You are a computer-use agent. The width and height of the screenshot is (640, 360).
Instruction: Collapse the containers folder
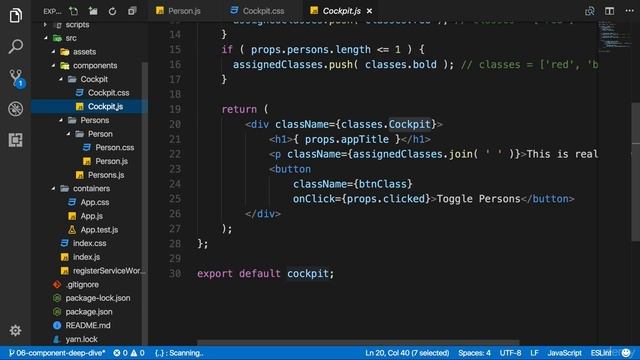[91, 189]
